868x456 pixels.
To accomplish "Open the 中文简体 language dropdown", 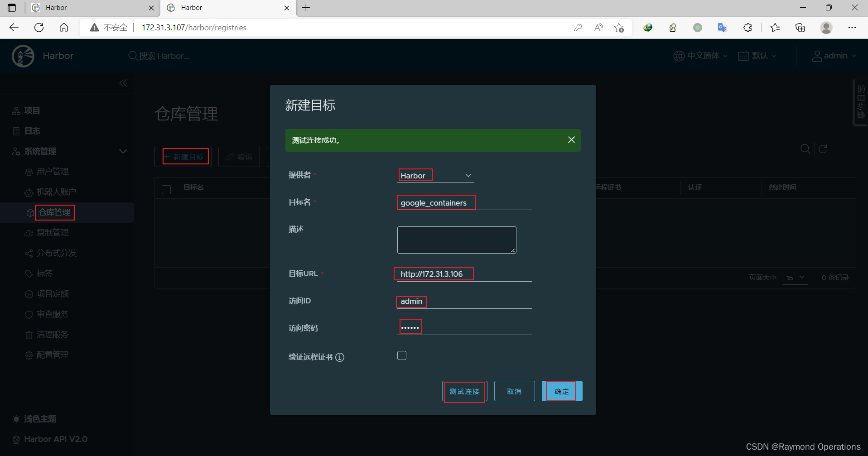I will [700, 56].
